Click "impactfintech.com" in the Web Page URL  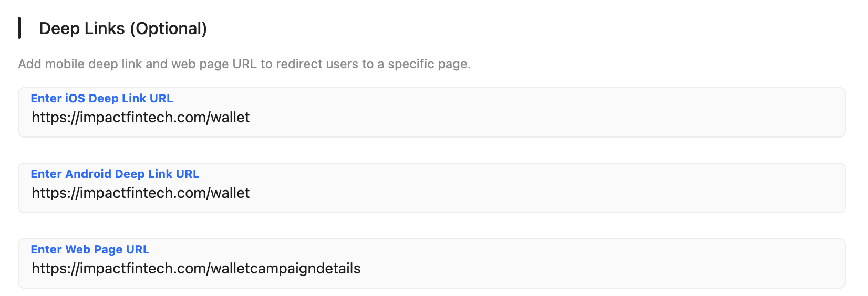142,268
